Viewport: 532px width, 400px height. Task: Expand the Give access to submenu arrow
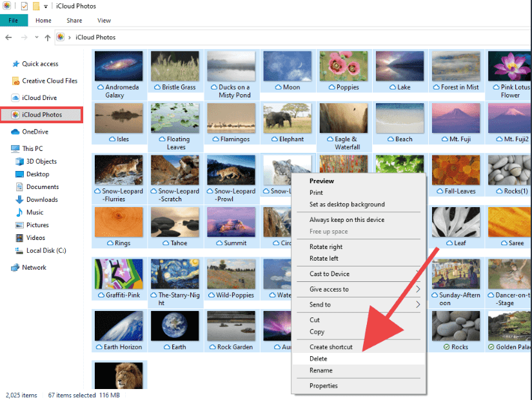pyautogui.click(x=418, y=289)
